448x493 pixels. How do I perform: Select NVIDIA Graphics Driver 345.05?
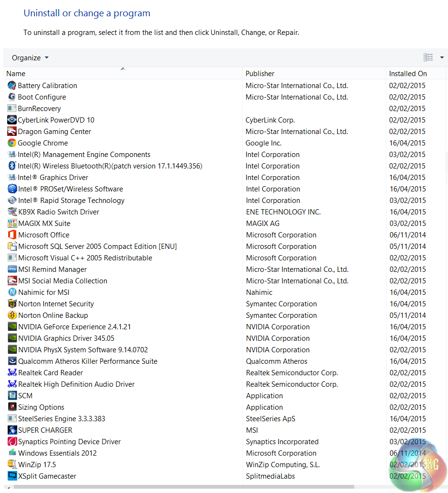click(x=67, y=338)
